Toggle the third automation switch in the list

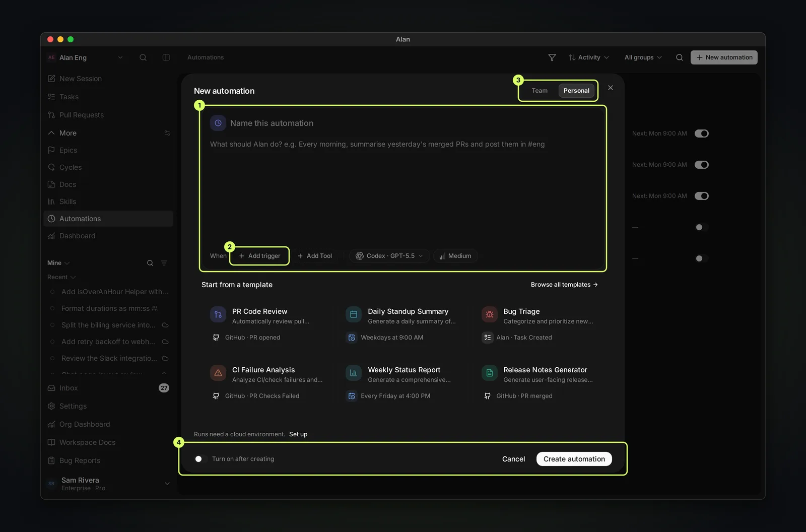coord(702,196)
